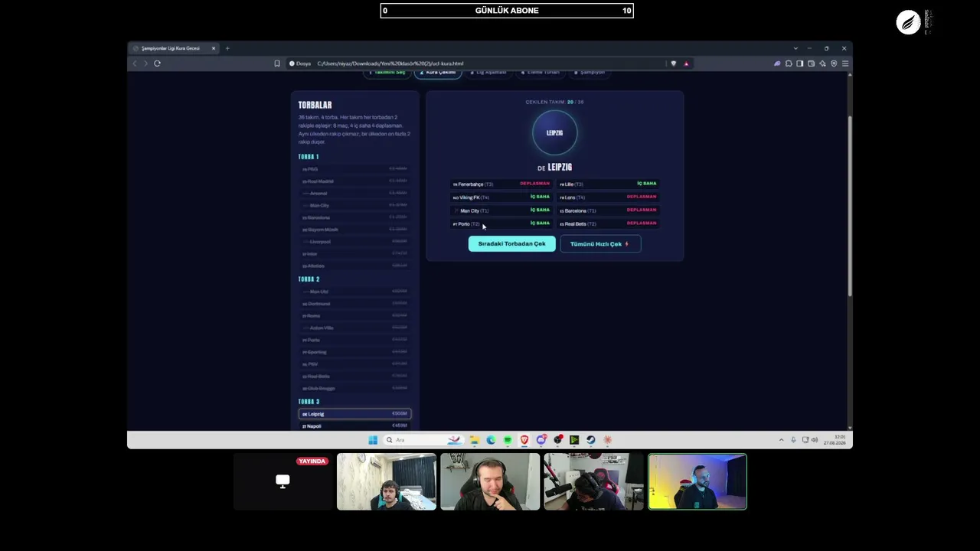
Task: Click the Brave Rewards triangle icon
Action: click(686, 64)
